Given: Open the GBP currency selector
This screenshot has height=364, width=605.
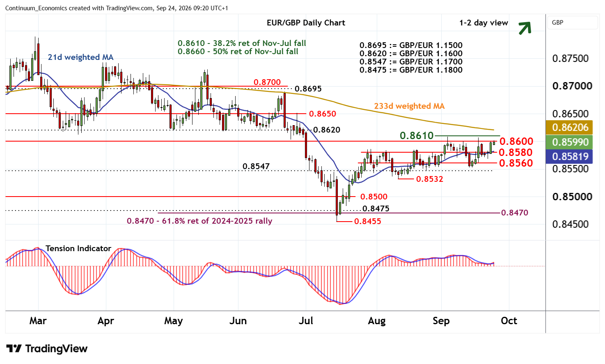Looking at the screenshot, I should 573,23.
